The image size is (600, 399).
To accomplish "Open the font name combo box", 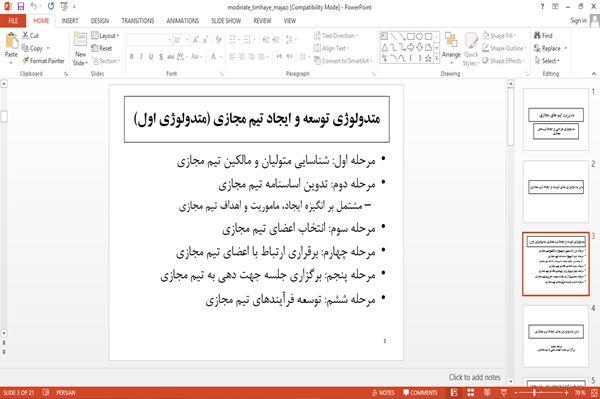I will point(149,40).
